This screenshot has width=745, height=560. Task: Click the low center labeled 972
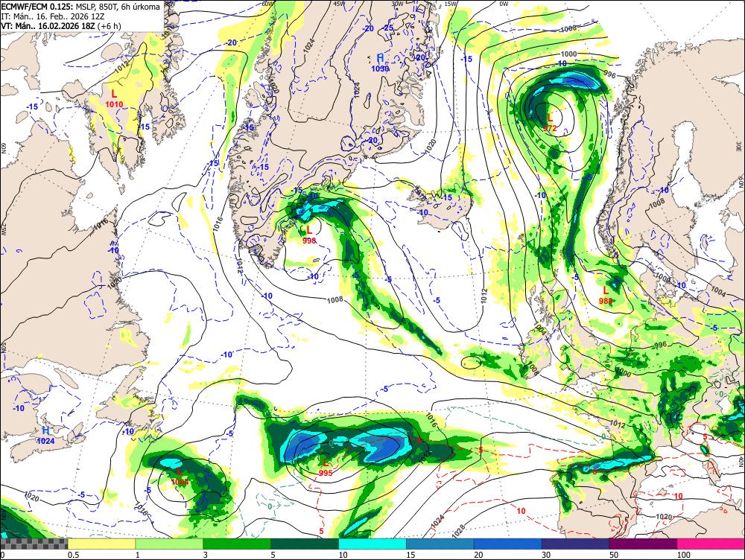click(550, 122)
